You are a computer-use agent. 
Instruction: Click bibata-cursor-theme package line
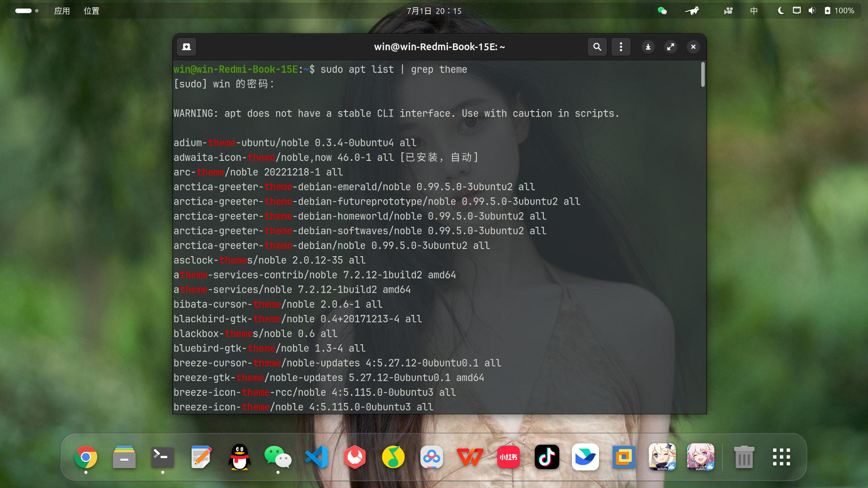point(278,304)
